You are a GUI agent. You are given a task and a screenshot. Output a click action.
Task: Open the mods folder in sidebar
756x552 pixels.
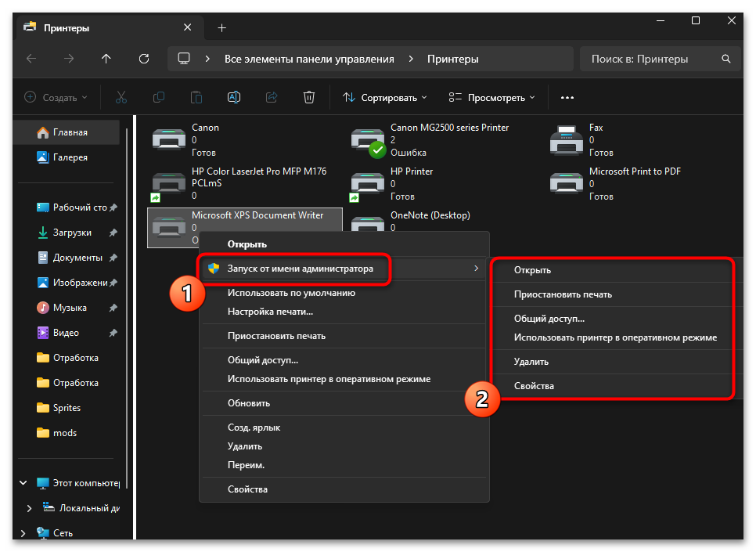click(x=67, y=433)
